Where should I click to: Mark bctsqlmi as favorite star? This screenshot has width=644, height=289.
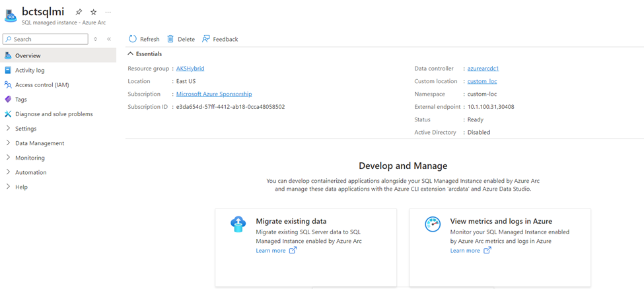tap(93, 12)
